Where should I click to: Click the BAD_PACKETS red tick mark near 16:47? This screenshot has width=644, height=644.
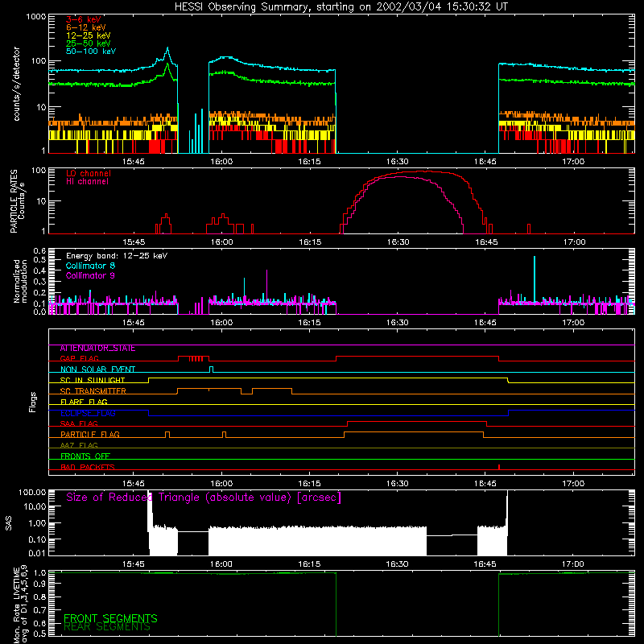(498, 467)
